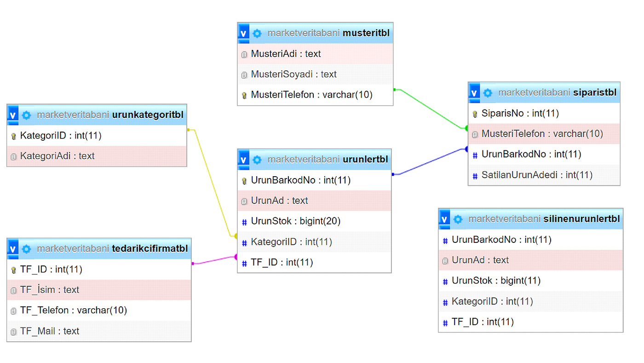Click the text-type icon beside MusteriAdi
The width and height of the screenshot is (644, 363).
point(244,55)
